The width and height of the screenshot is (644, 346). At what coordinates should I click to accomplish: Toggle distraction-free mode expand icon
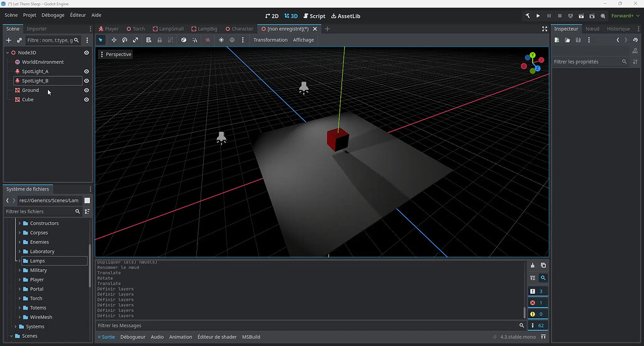tap(545, 29)
